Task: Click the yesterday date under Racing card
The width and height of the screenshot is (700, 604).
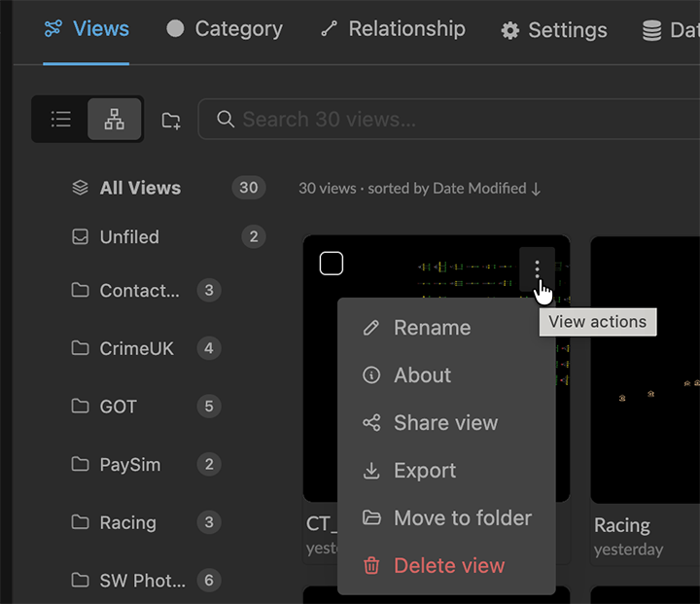Action: point(629,550)
